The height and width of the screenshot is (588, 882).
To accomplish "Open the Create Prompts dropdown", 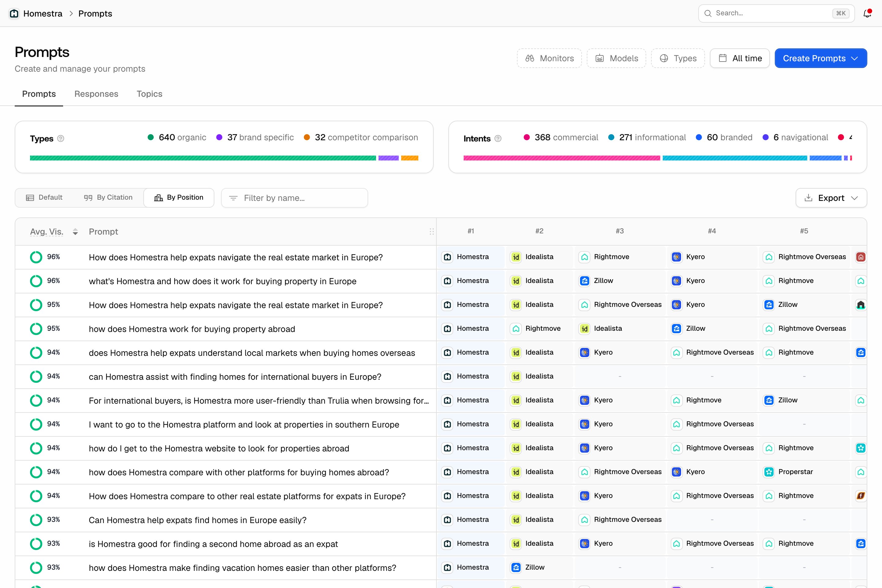I will point(820,58).
